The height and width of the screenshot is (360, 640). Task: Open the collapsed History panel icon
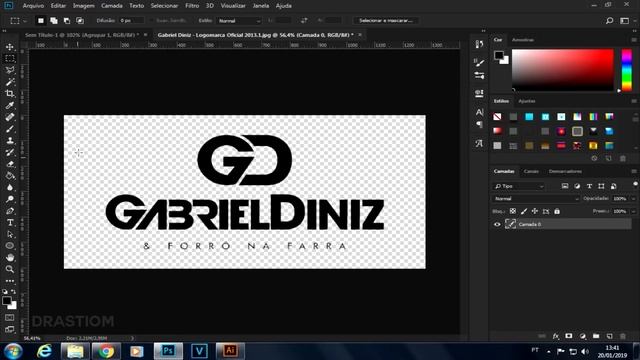(479, 44)
